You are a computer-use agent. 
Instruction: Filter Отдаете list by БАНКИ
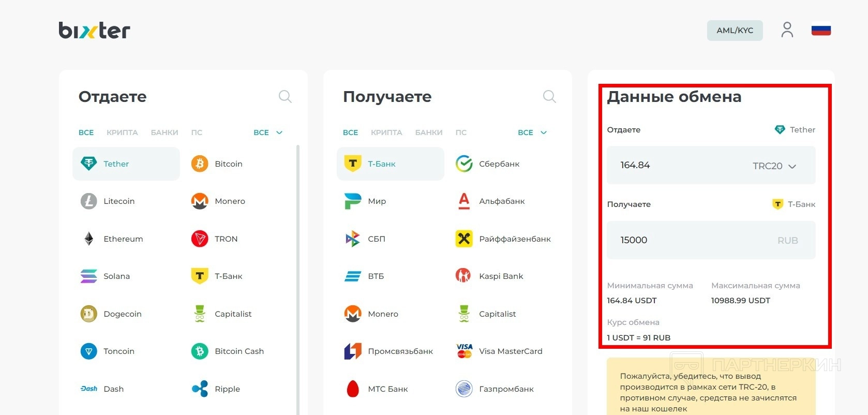click(x=164, y=132)
